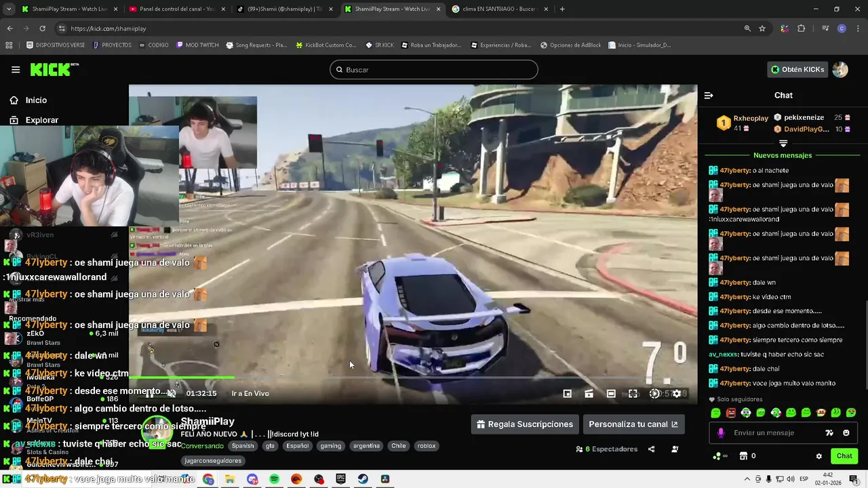The width and height of the screenshot is (868, 488).
Task: Click Obtén KICKs button
Action: pos(797,69)
